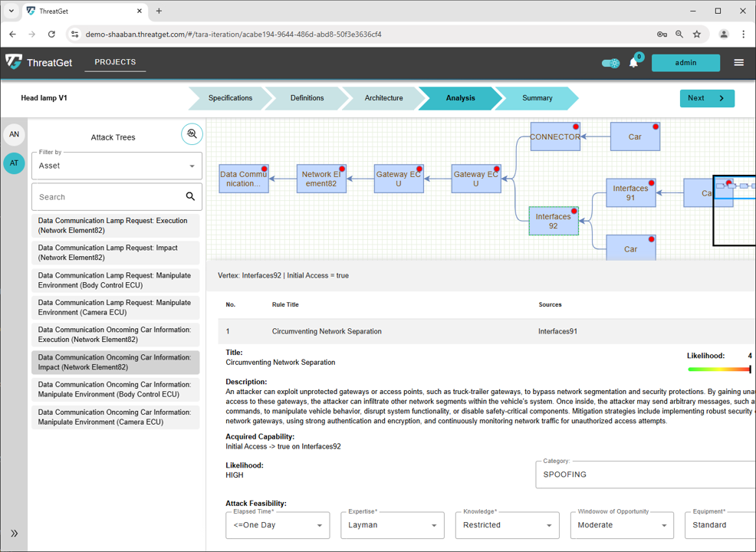The width and height of the screenshot is (756, 552).
Task: Click the browser back arrow
Action: pos(12,34)
